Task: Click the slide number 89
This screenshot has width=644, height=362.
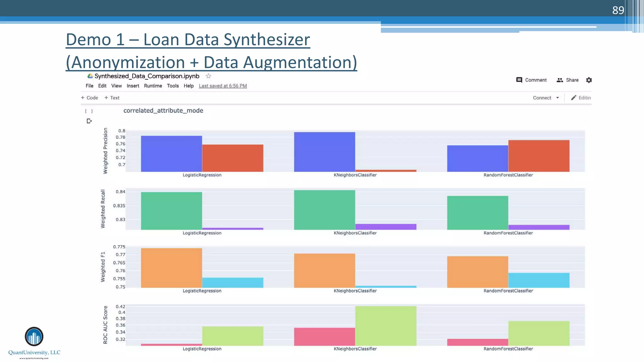Action: [x=618, y=10]
